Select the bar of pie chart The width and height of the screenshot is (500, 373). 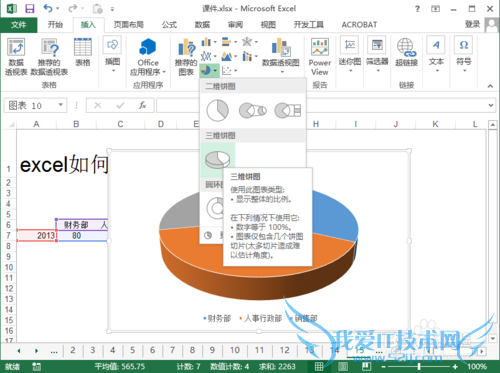click(x=288, y=110)
